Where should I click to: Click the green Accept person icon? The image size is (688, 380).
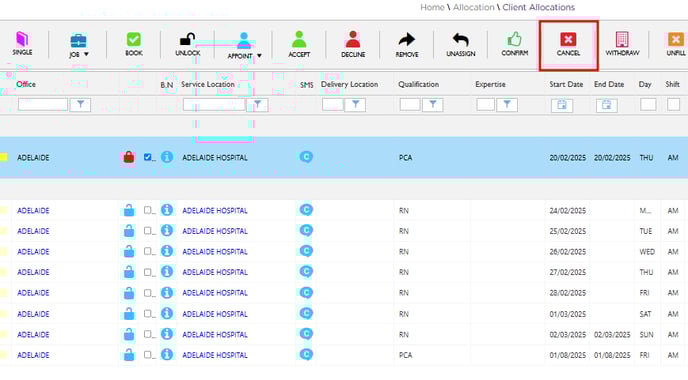[299, 39]
